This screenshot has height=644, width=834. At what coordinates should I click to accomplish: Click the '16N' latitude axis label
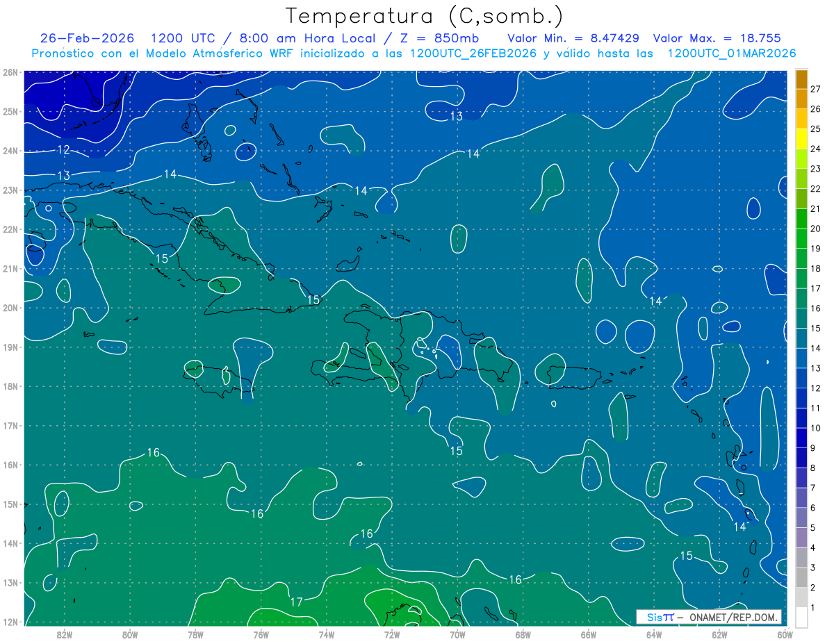pos(10,465)
